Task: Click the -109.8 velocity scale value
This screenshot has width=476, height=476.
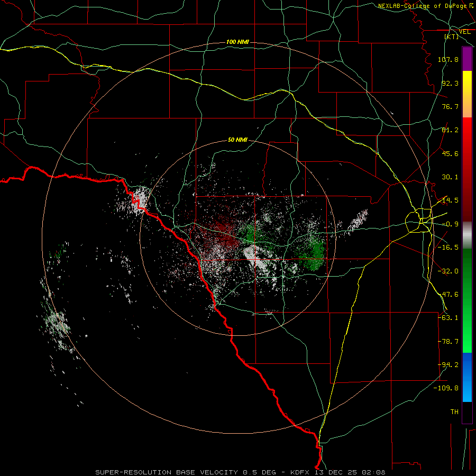Action: coord(446,388)
